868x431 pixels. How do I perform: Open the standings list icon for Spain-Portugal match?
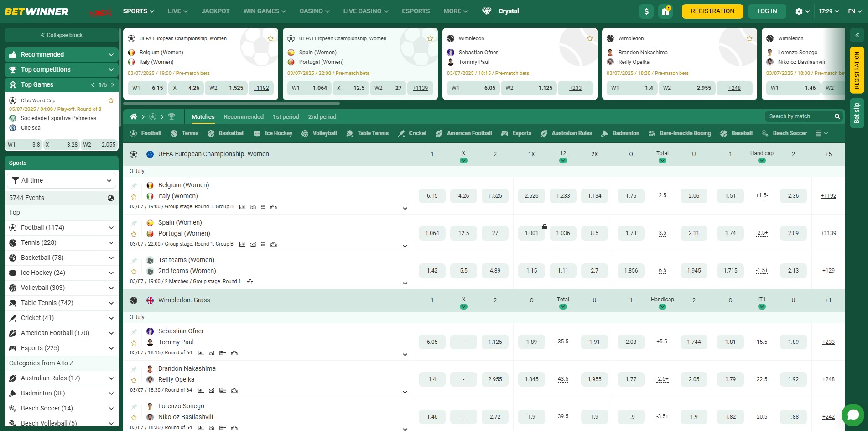click(x=263, y=244)
